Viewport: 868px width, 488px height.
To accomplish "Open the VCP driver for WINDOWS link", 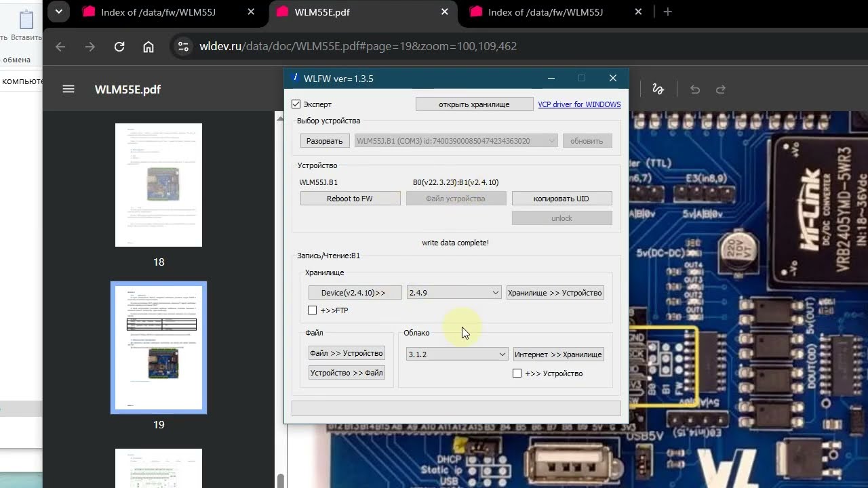I will click(x=579, y=104).
